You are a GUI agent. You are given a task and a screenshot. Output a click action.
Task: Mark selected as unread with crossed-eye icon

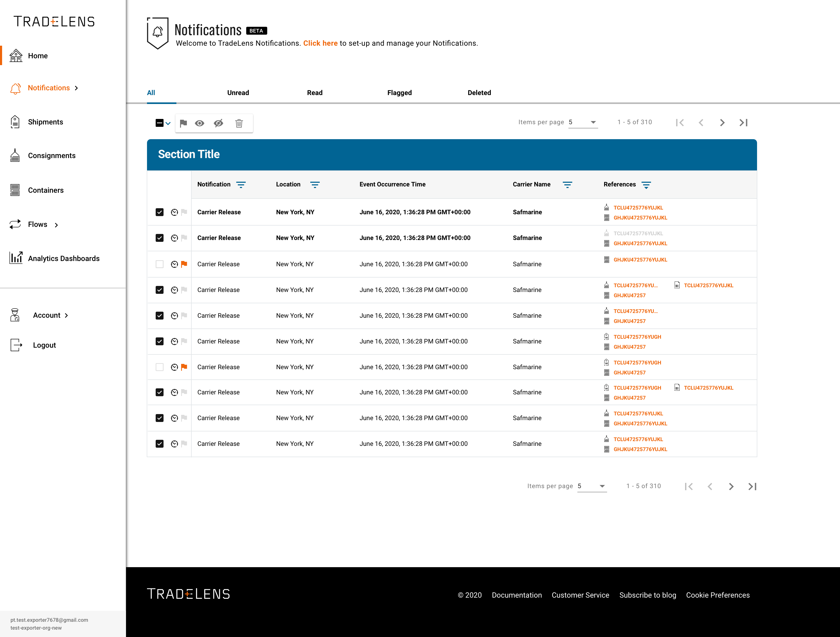tap(218, 123)
